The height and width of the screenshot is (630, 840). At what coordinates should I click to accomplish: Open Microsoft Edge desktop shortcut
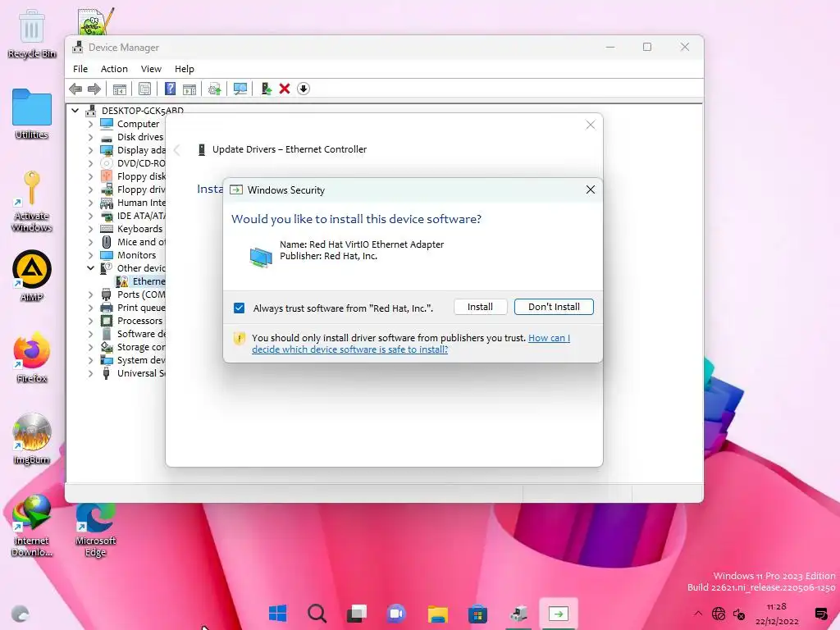pyautogui.click(x=95, y=528)
